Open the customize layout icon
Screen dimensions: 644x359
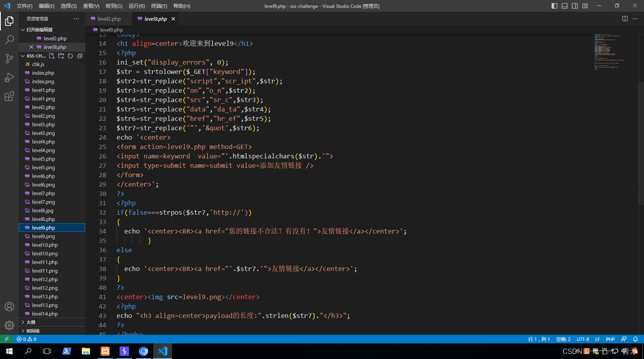585,6
